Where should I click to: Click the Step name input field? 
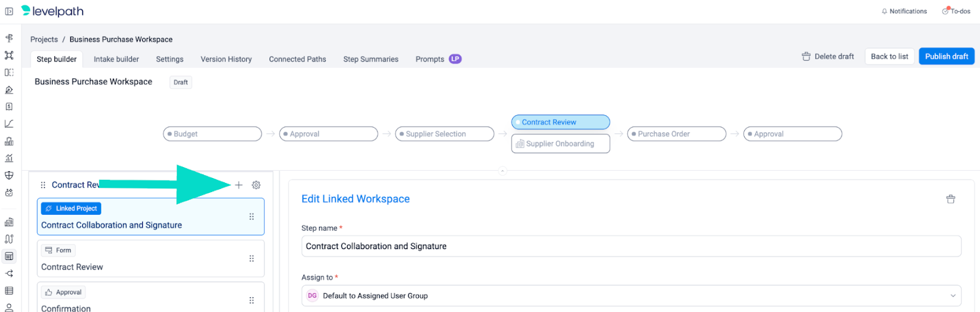click(x=631, y=247)
